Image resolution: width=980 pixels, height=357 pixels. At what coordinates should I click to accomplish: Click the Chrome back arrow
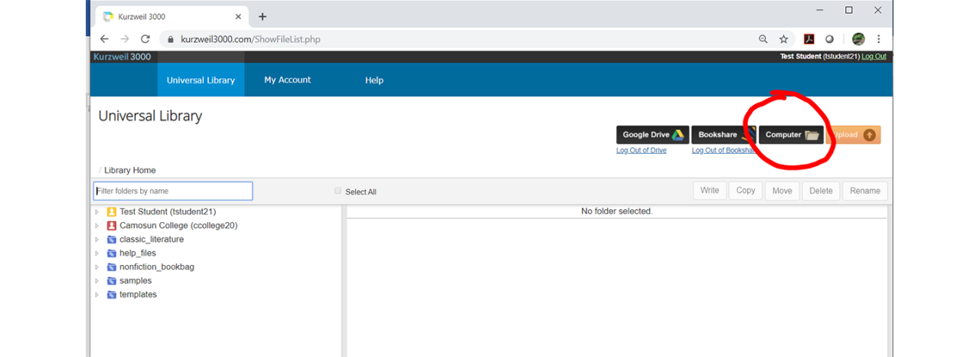(x=104, y=39)
